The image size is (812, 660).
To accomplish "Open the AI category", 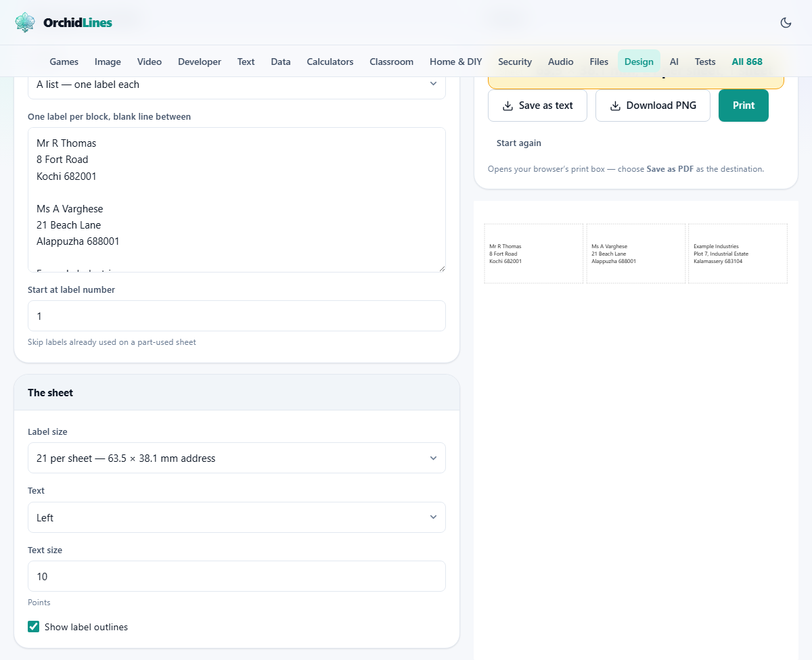I will coord(674,62).
